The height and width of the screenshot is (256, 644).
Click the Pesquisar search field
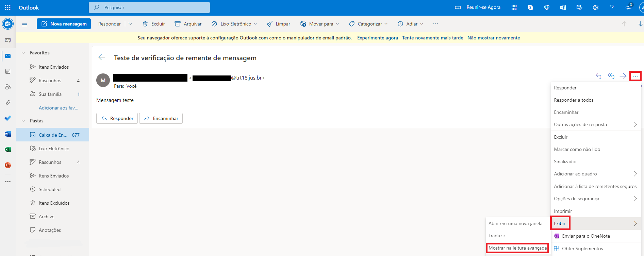pos(150,7)
